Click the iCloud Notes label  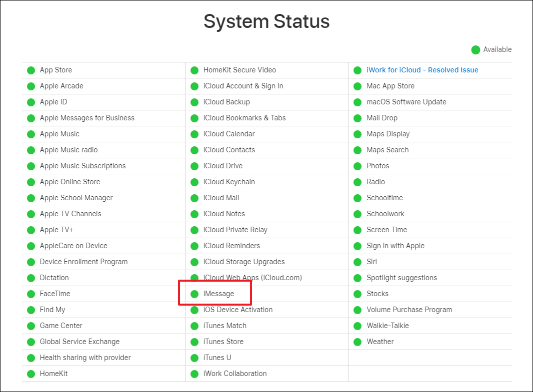pos(224,214)
